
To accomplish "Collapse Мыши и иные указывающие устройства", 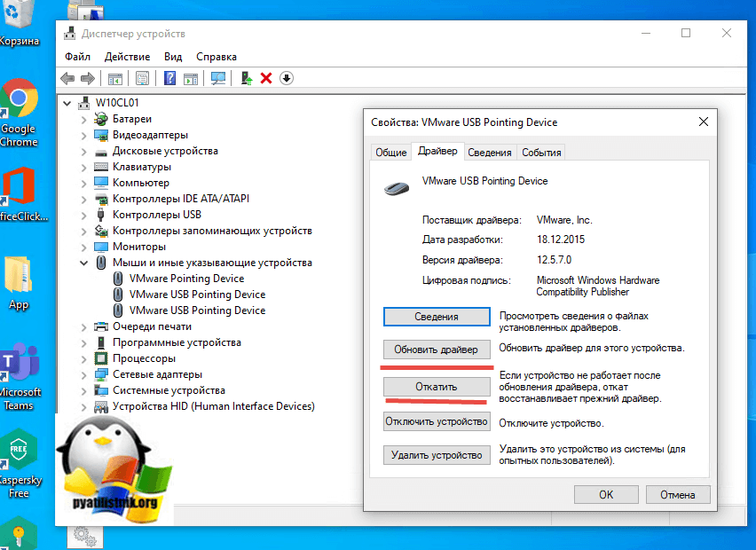I will tap(84, 263).
